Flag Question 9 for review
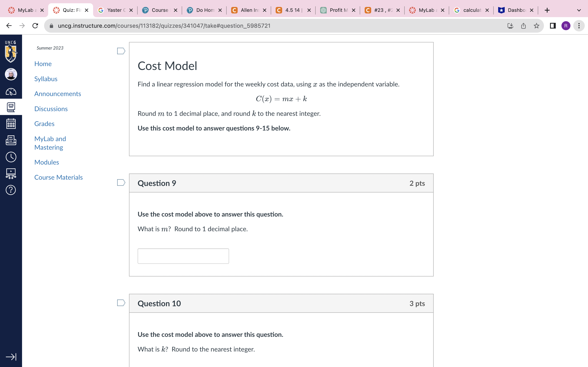The image size is (588, 367). [x=121, y=182]
